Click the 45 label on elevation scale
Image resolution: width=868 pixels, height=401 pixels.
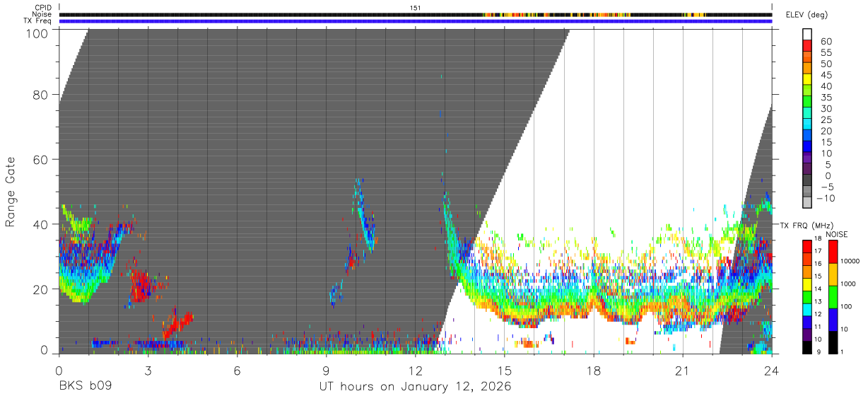click(x=826, y=76)
